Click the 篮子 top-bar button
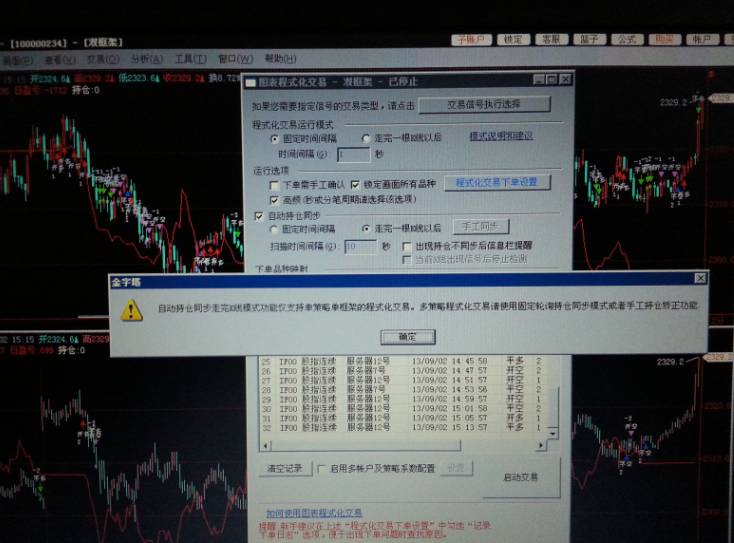This screenshot has width=734, height=543. pyautogui.click(x=589, y=39)
